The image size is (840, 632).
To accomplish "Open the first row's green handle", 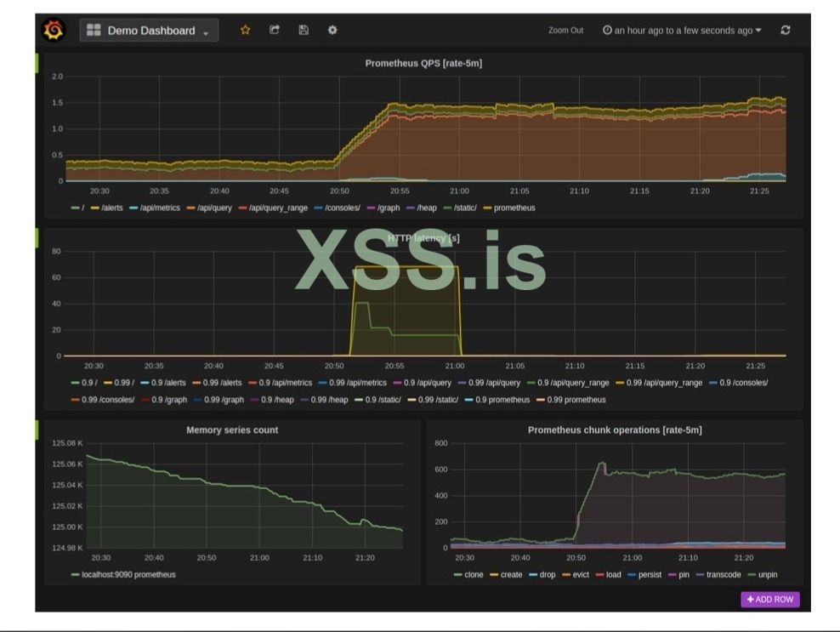I will pyautogui.click(x=37, y=62).
